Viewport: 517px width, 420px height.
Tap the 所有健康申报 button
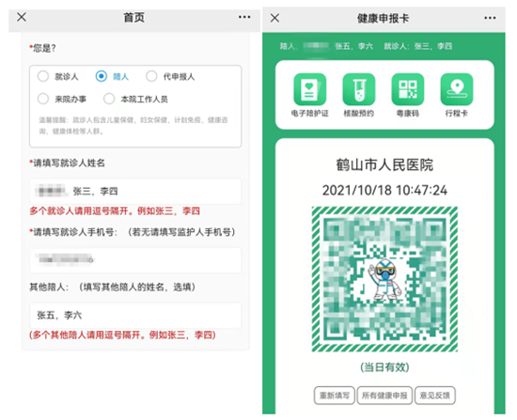384,396
